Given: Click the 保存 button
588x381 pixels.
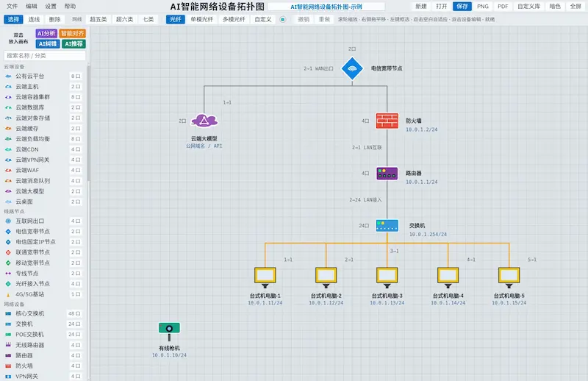Looking at the screenshot, I should (462, 6).
